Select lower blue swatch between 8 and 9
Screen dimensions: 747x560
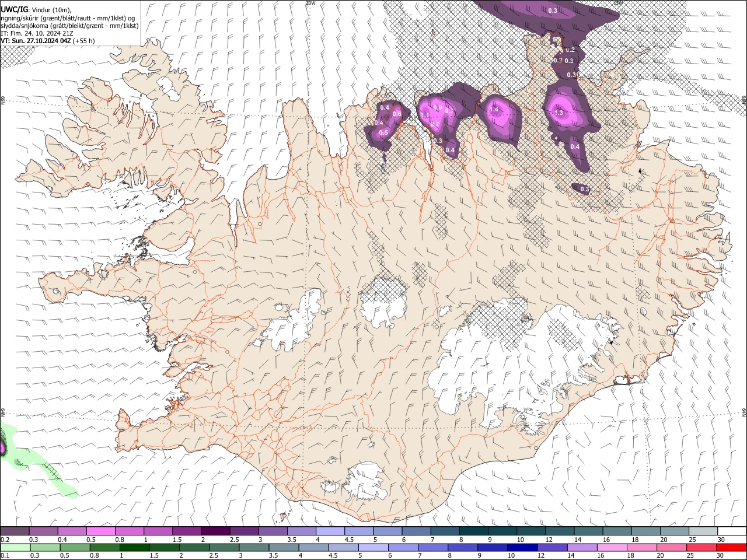click(463, 547)
